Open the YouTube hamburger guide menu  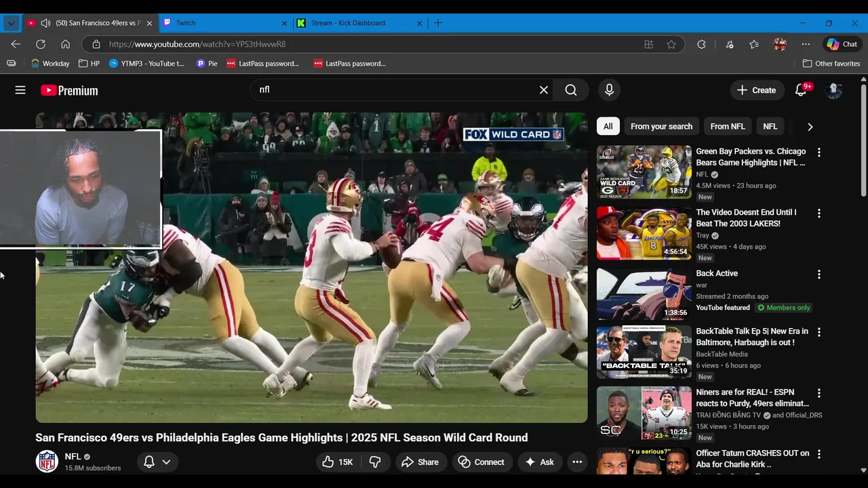(x=20, y=90)
